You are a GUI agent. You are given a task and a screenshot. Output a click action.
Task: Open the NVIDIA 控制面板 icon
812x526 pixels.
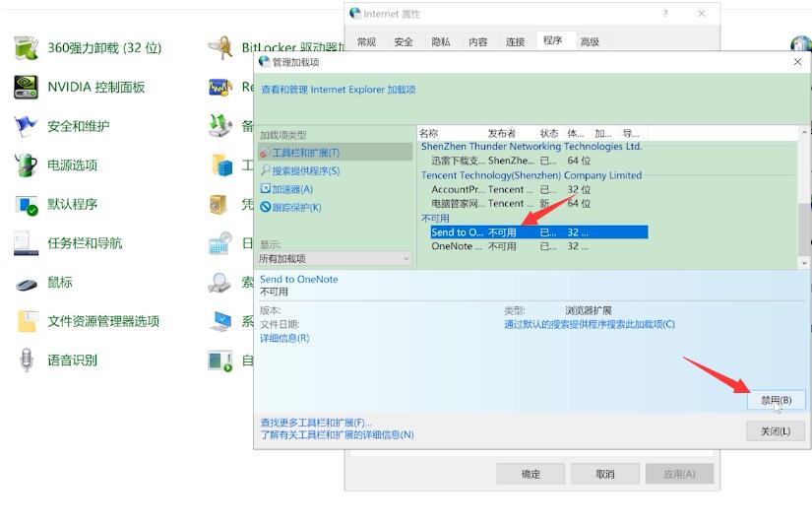point(26,87)
